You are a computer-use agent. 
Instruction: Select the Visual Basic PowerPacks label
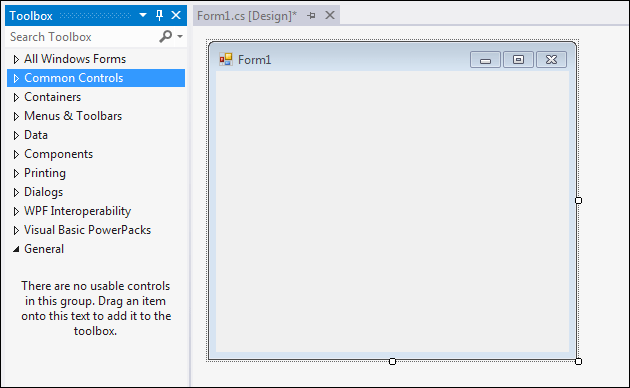88,230
